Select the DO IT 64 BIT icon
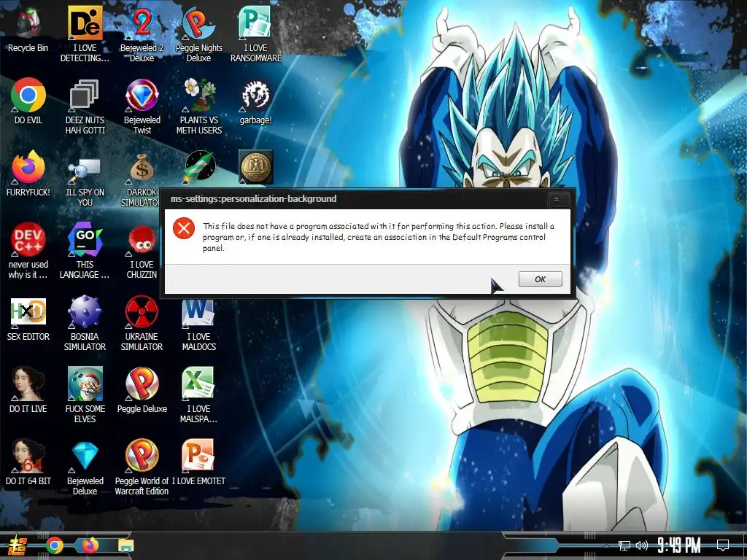Viewport: 747px width, 560px height. (x=28, y=463)
